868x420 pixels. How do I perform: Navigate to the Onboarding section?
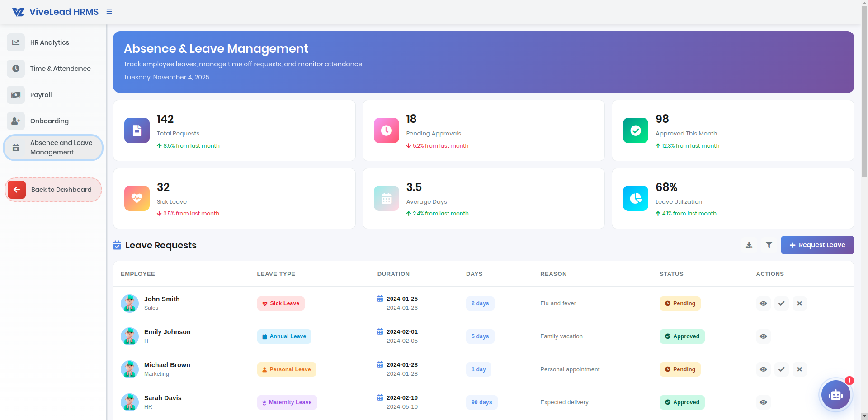49,121
